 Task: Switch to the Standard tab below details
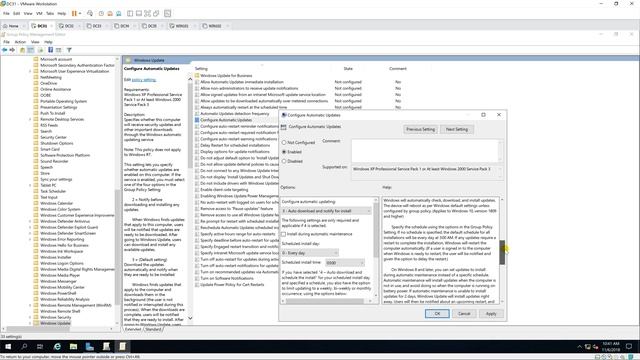coord(153,329)
